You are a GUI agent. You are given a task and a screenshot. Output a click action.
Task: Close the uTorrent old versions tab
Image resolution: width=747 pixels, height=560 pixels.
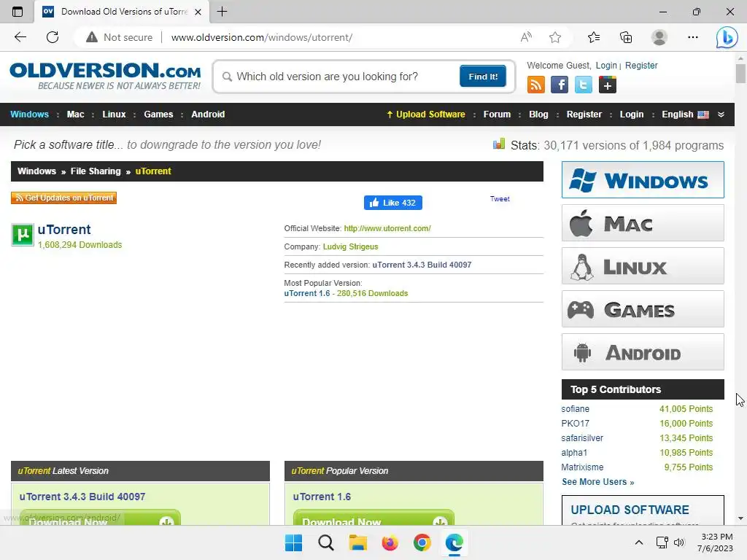(x=198, y=12)
